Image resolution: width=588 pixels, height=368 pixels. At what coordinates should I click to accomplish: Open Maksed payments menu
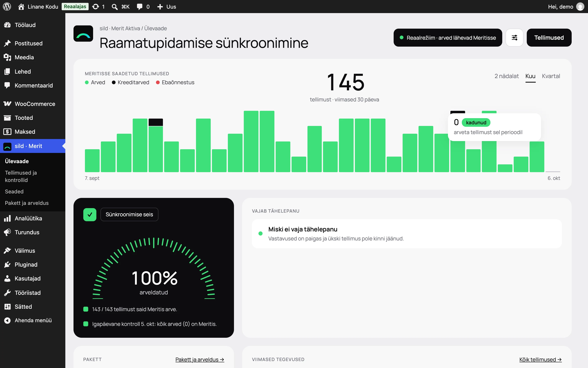(32, 132)
